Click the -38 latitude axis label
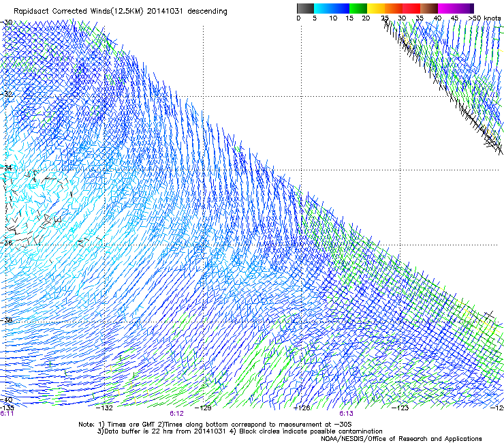 point(6,320)
